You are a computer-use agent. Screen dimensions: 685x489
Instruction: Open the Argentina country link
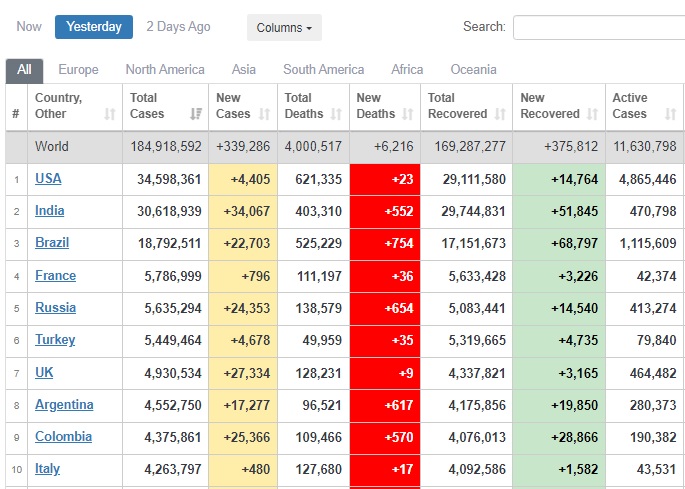[x=64, y=405]
